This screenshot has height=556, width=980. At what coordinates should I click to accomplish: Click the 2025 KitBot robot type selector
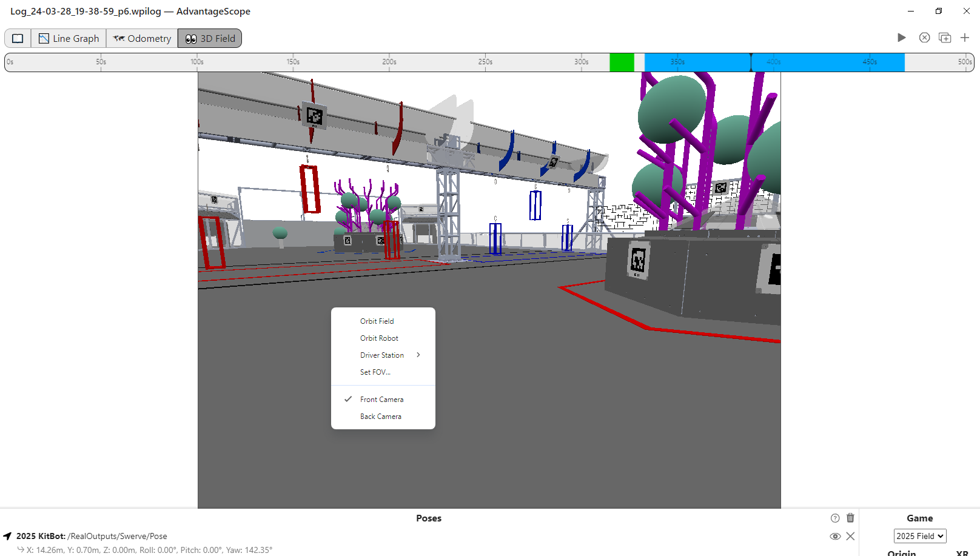pyautogui.click(x=41, y=536)
